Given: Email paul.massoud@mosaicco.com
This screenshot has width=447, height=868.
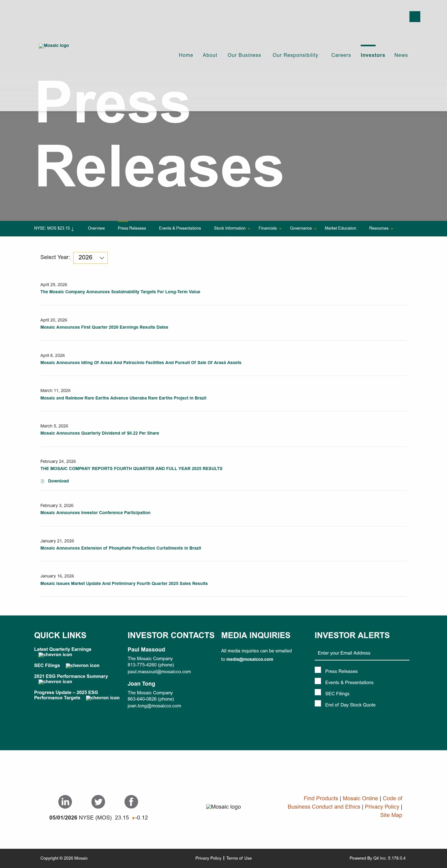Looking at the screenshot, I should pos(159,672).
